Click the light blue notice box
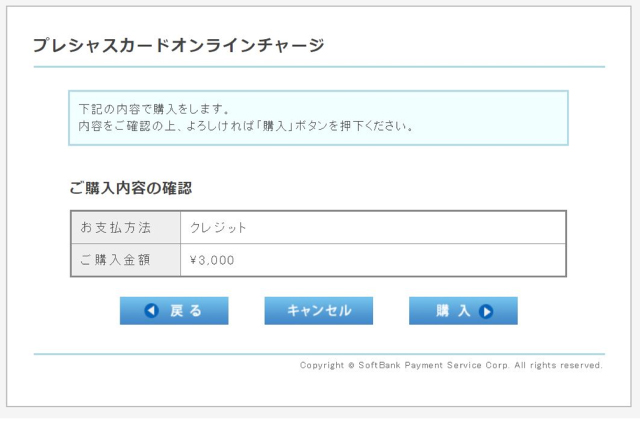The height and width of the screenshot is (423, 640). [318, 118]
